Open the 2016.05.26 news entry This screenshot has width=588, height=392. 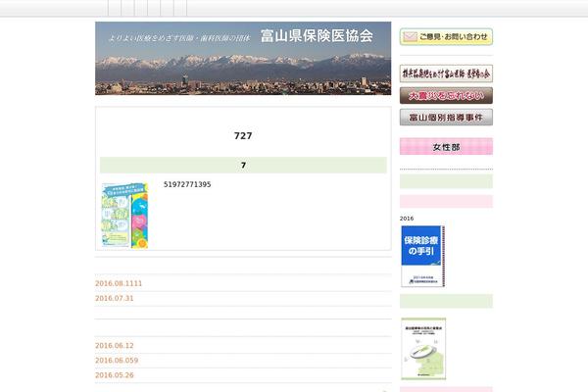click(x=115, y=375)
